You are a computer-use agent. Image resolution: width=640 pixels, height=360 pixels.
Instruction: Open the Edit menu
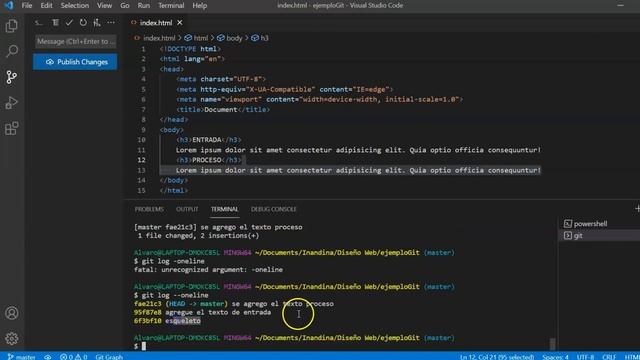pos(46,5)
